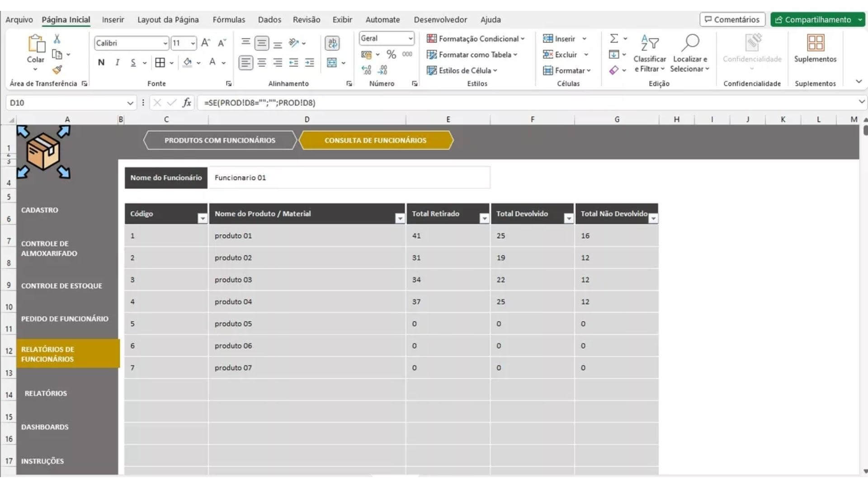Click the Suplementos add-ins icon
The width and height of the screenshot is (868, 488).
pyautogui.click(x=815, y=43)
